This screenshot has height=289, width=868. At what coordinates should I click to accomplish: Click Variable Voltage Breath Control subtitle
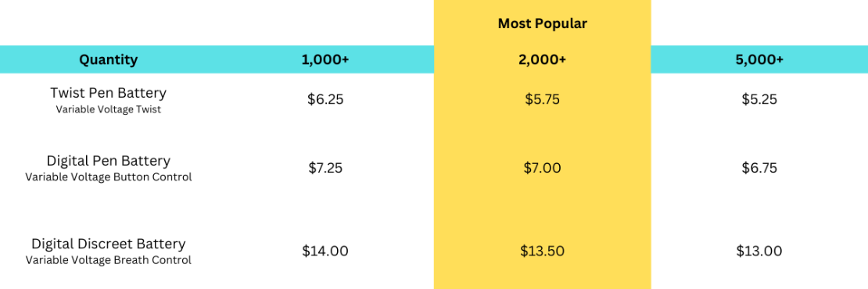pyautogui.click(x=109, y=260)
